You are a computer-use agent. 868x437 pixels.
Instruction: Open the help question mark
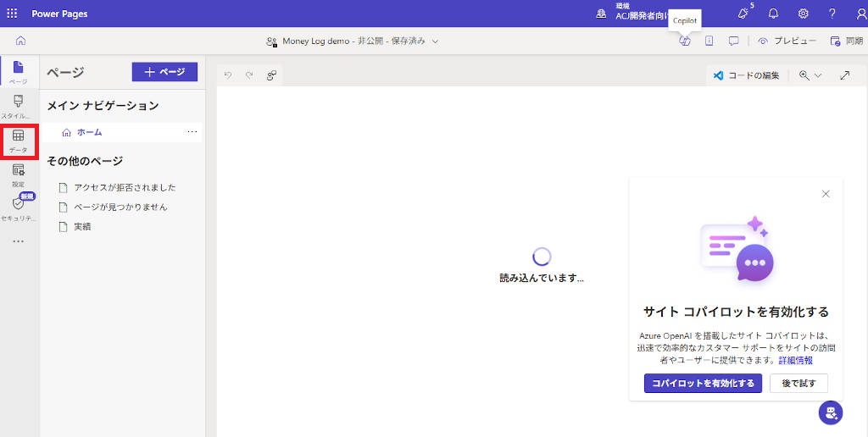[832, 14]
